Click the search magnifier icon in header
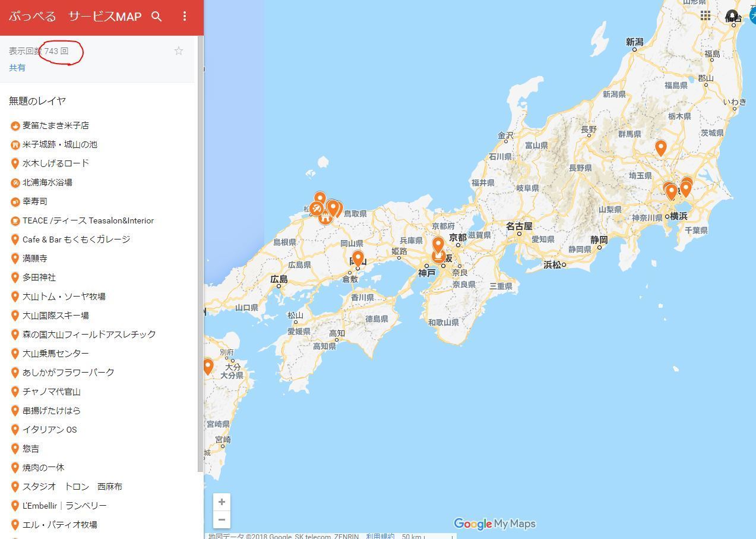 point(157,17)
